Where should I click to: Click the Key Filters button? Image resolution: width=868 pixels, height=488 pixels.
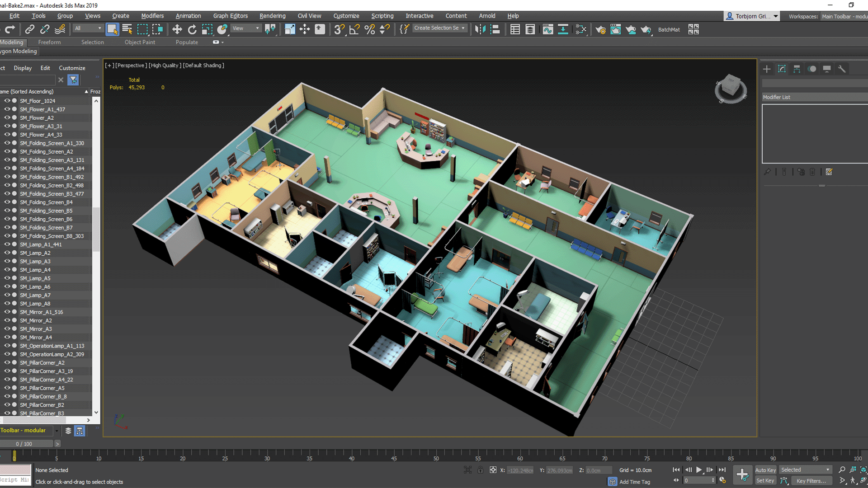tap(811, 481)
